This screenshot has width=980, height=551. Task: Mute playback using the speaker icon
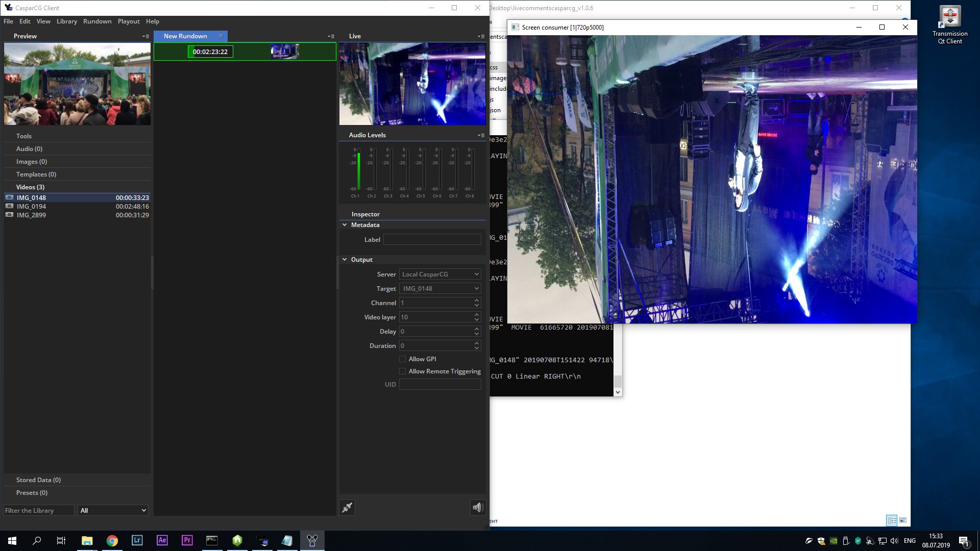[478, 508]
